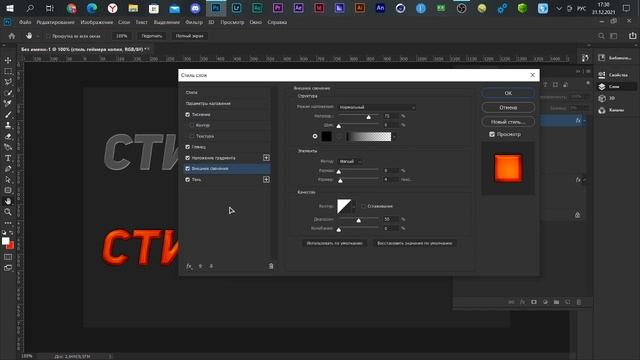Click the Диапазон slider handle
Viewport: 640px width, 360px height.
point(358,220)
